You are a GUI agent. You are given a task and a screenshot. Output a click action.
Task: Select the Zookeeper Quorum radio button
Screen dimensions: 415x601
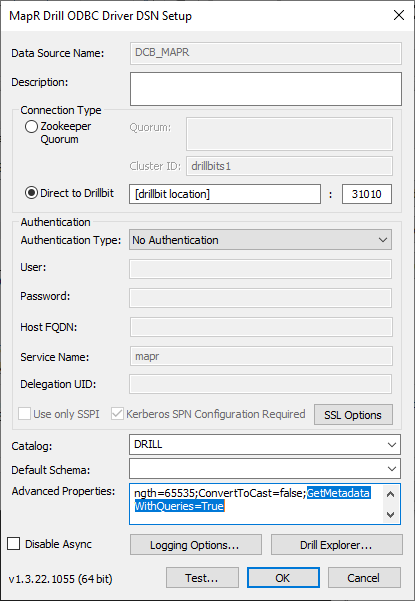pyautogui.click(x=31, y=126)
